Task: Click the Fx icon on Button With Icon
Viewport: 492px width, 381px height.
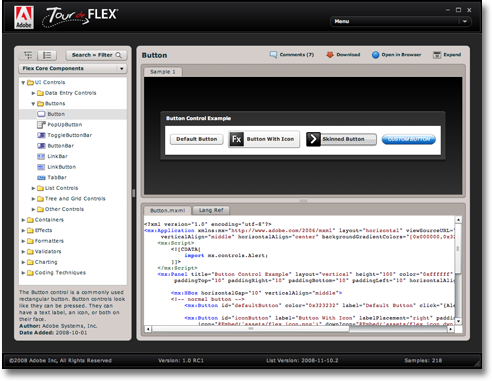Action: pos(236,139)
